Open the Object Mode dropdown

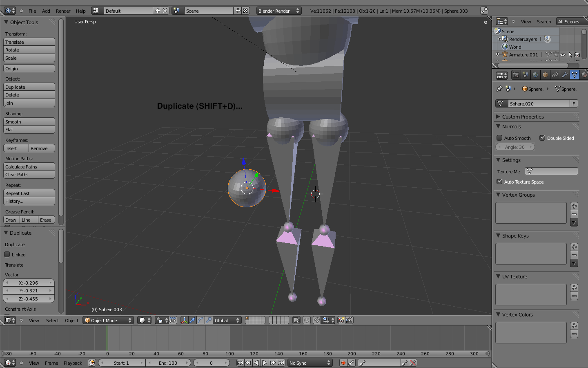108,320
